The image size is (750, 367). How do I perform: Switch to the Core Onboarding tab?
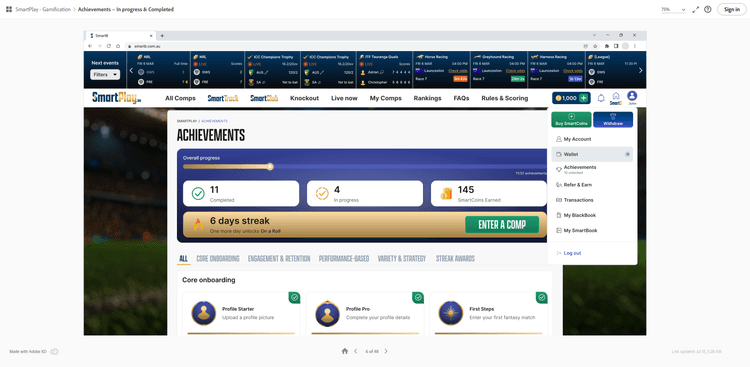pos(218,259)
